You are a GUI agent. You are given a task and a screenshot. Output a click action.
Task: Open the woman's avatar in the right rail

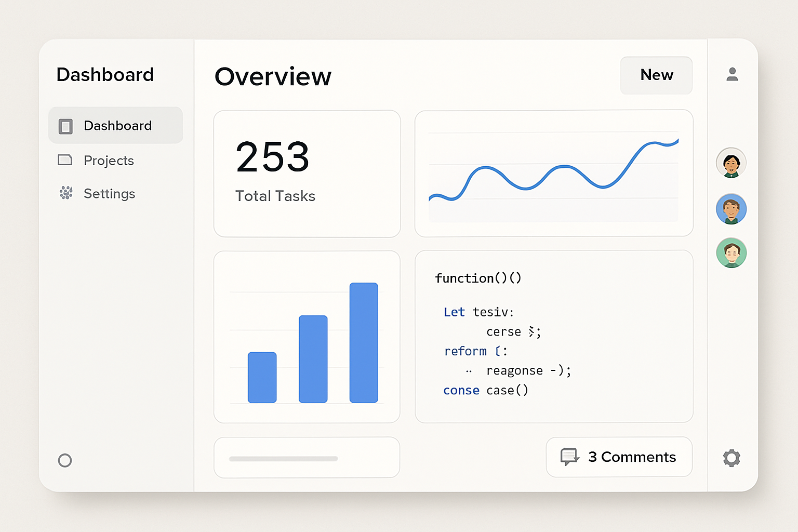[x=731, y=163]
